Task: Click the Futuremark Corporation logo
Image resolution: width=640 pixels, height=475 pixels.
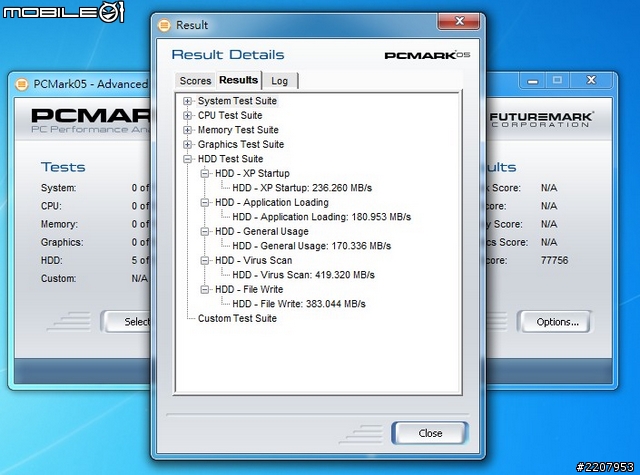Action: [x=542, y=120]
